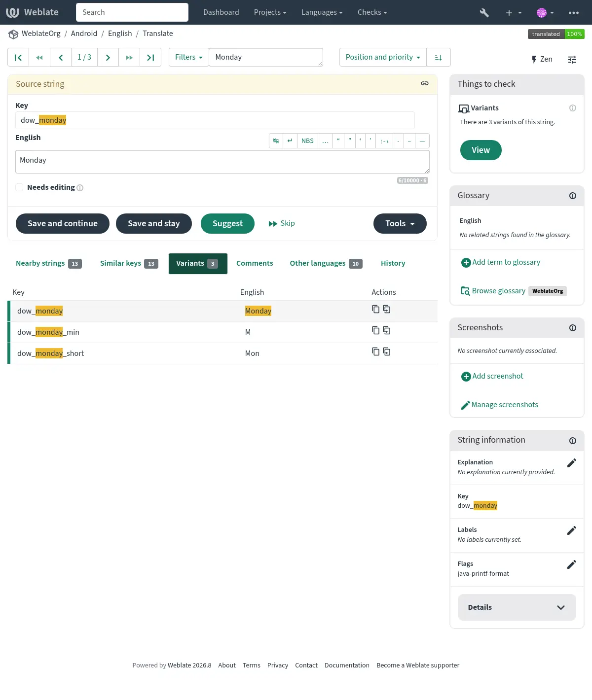This screenshot has width=592, height=700.
Task: Insert the ellipsis special character
Action: click(326, 140)
